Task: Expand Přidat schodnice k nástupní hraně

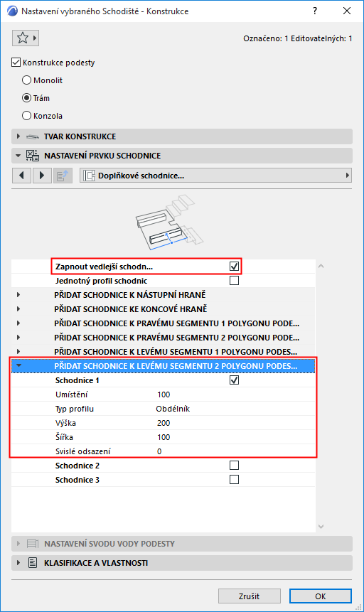Action: click(x=18, y=295)
